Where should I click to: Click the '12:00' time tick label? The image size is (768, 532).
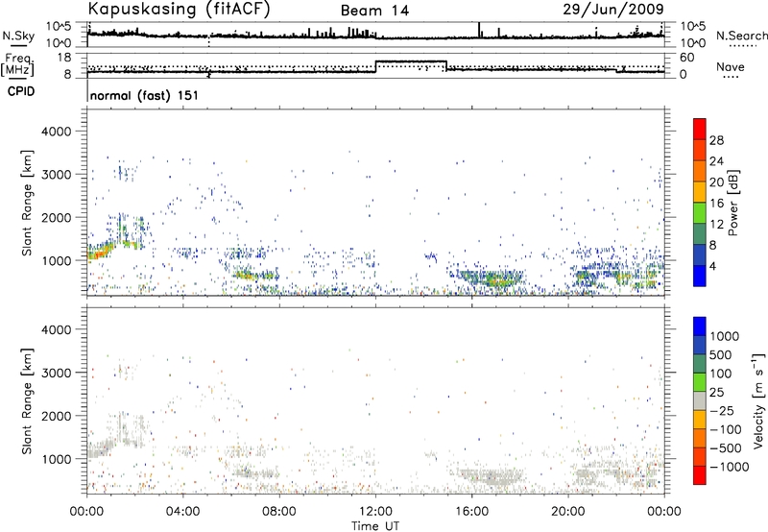[x=375, y=512]
